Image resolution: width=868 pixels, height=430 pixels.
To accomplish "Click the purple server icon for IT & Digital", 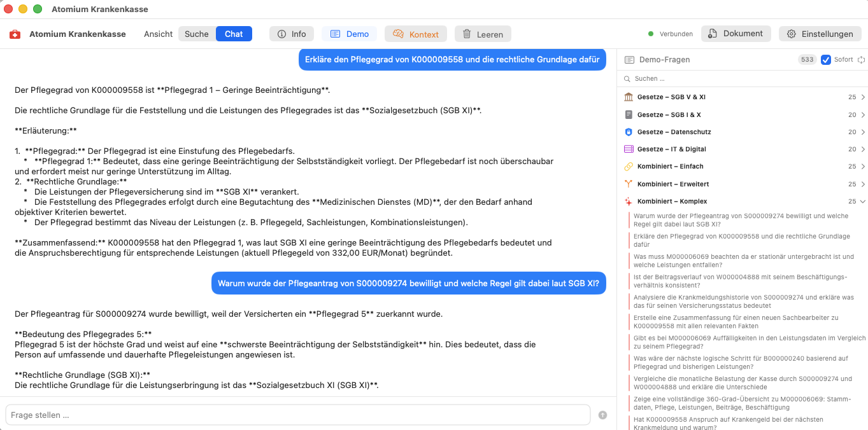I will (629, 149).
